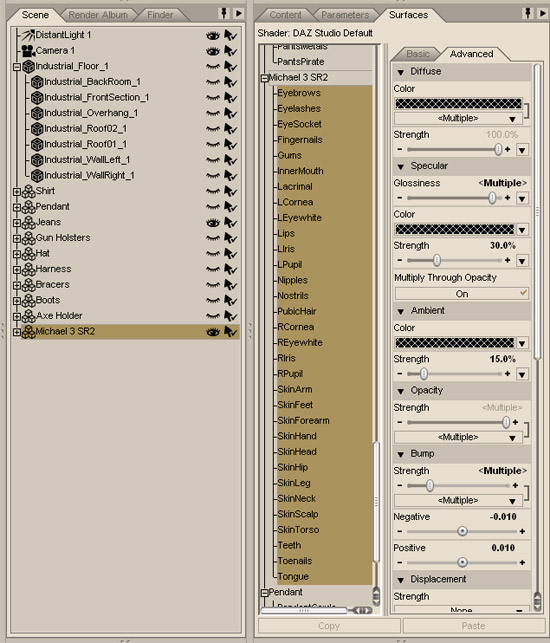550x643 pixels.
Task: Hide DistantLight 1 via eye icon
Action: 213,36
